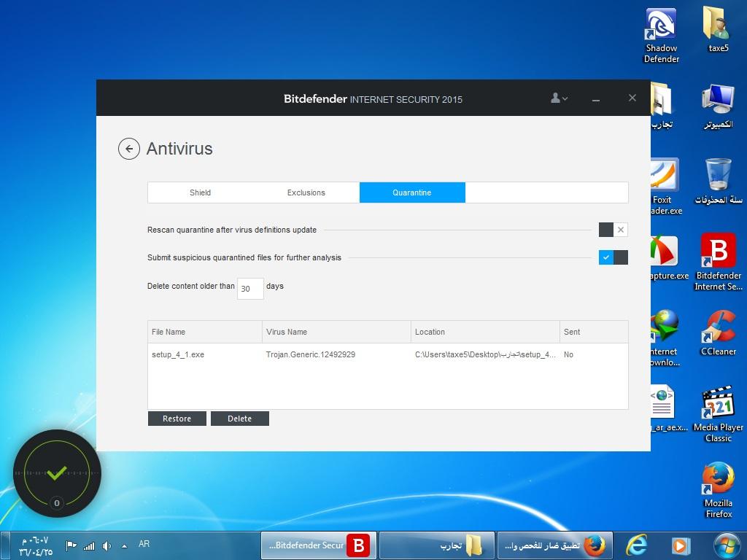Open Foxit Reader desktop icon

click(665, 186)
